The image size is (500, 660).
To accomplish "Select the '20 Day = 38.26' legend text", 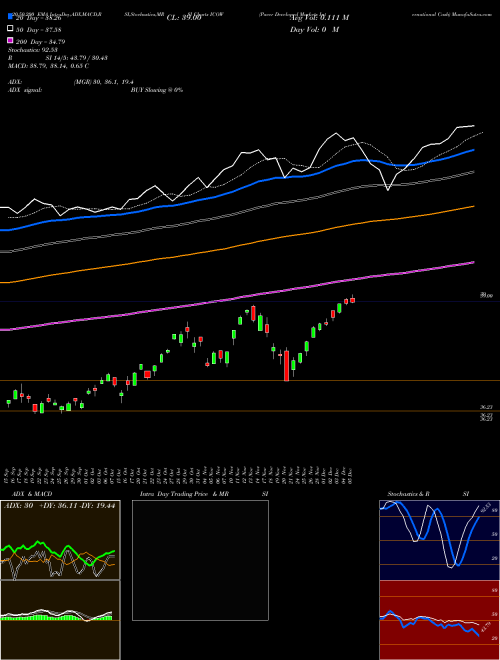I will pos(39,18).
